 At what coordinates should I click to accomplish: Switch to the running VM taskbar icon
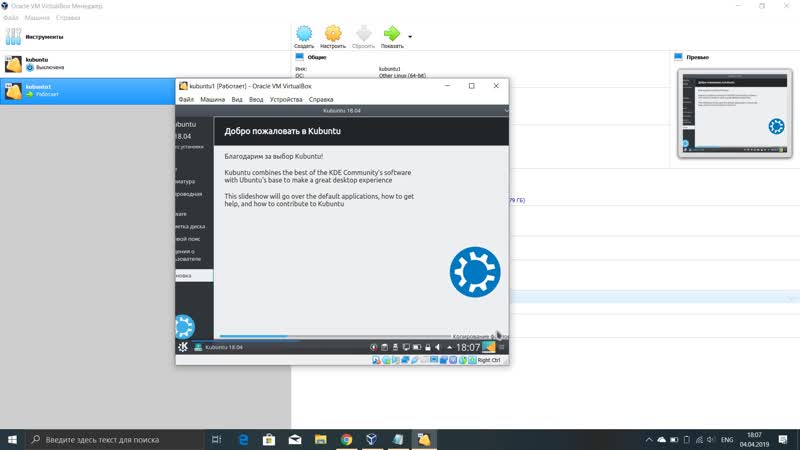[423, 439]
